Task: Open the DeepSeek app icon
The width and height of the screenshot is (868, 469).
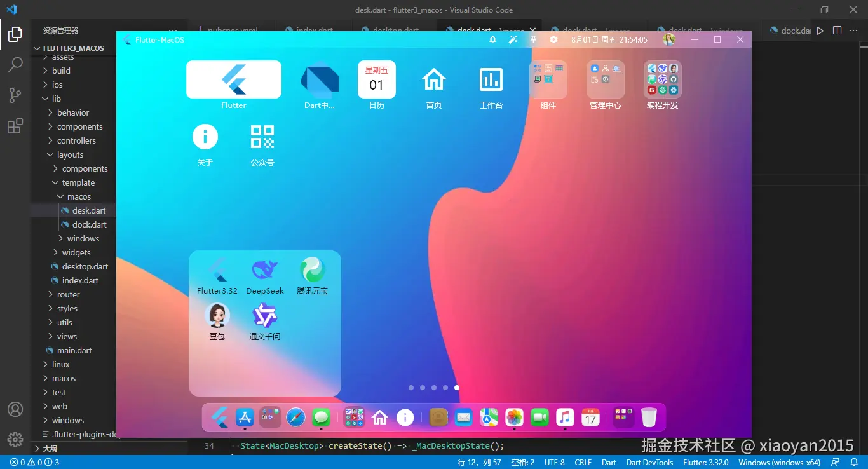Action: click(x=265, y=270)
